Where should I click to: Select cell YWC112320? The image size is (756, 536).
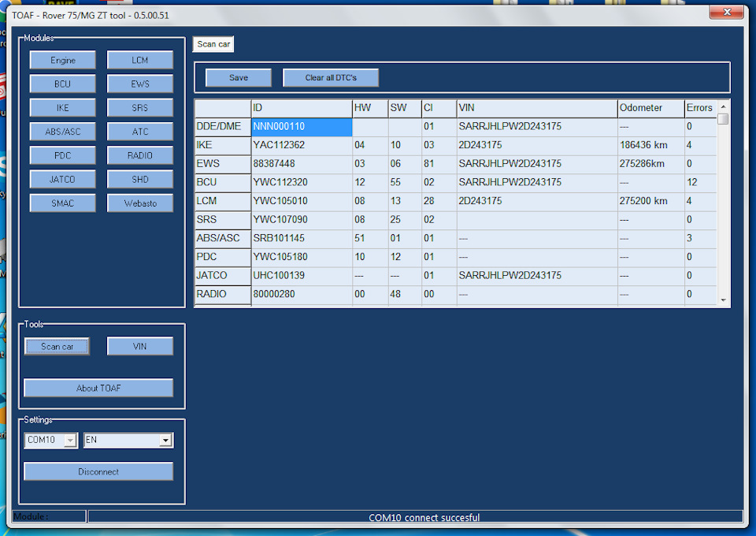pyautogui.click(x=302, y=182)
